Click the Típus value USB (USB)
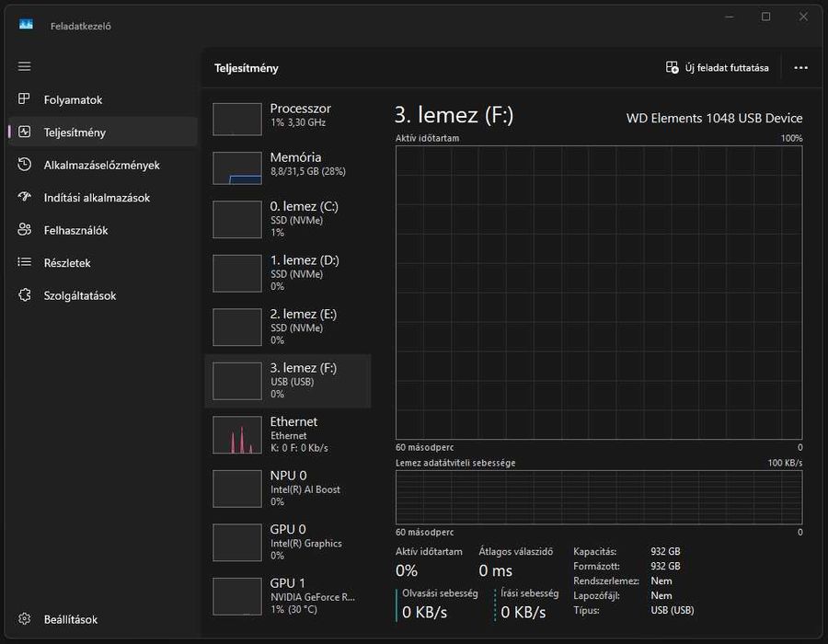Image resolution: width=828 pixels, height=644 pixels. (673, 610)
